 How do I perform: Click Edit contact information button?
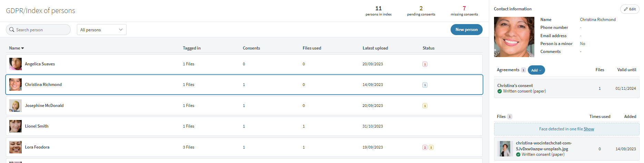click(630, 9)
